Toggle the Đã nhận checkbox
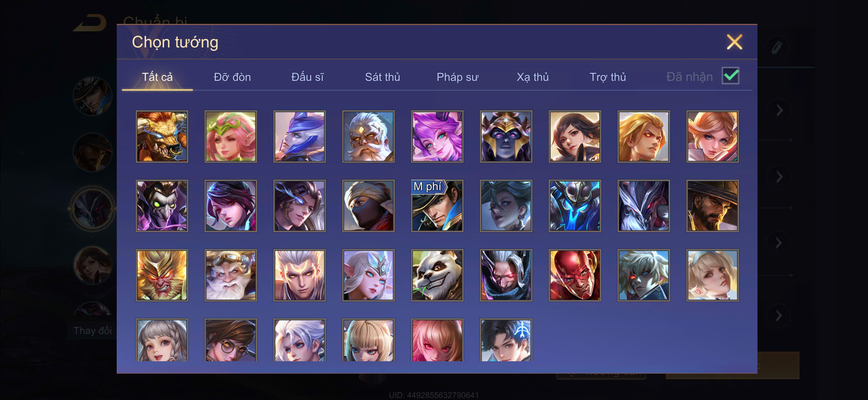Image resolution: width=868 pixels, height=400 pixels. pyautogui.click(x=730, y=76)
